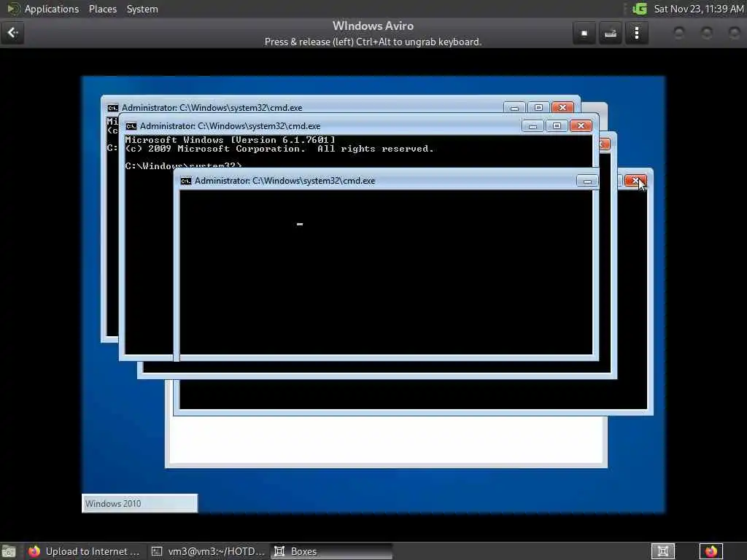The width and height of the screenshot is (747, 560).
Task: Click the Windows 2010 label box
Action: [x=139, y=503]
